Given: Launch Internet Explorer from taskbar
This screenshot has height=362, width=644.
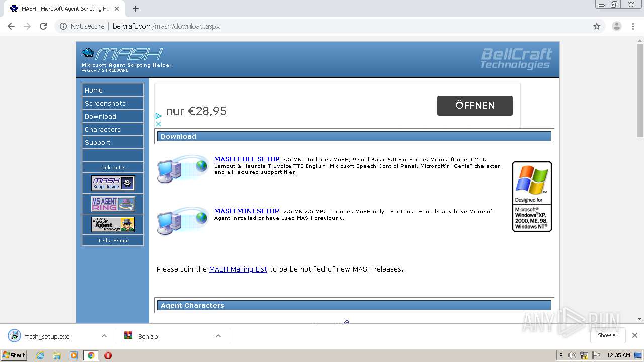Looking at the screenshot, I should coord(40,355).
